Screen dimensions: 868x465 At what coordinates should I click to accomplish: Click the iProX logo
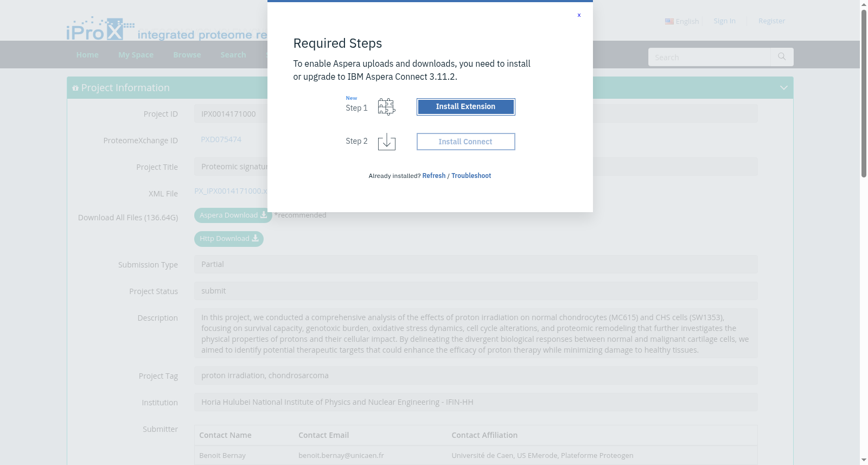[x=100, y=28]
